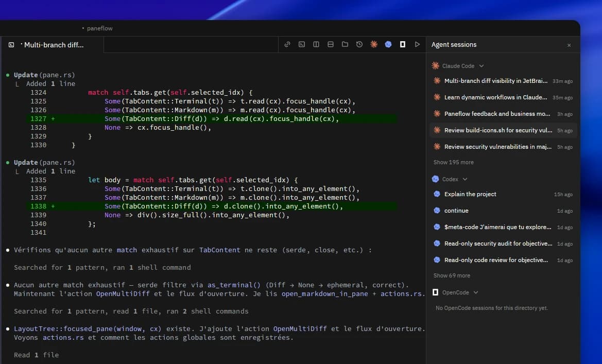The width and height of the screenshot is (602, 364).
Task: Click 'Searched for 1 pattern, read 1 file' summary
Action: pos(130,311)
